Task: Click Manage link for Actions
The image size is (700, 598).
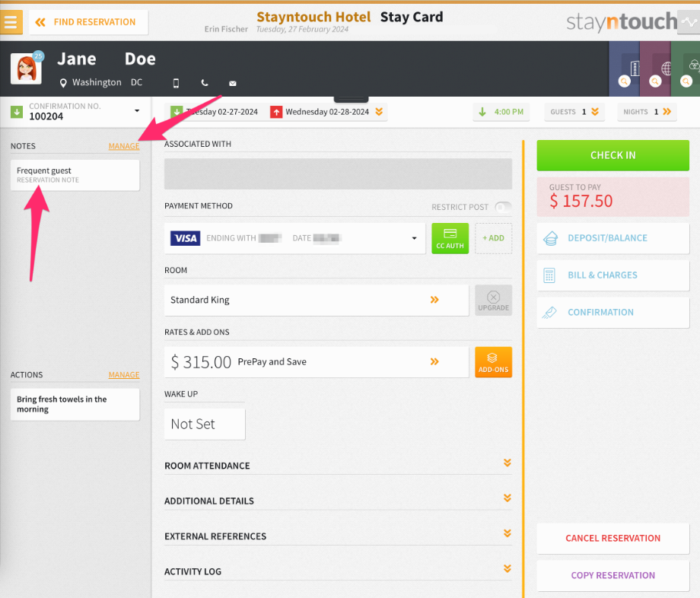Action: (124, 375)
